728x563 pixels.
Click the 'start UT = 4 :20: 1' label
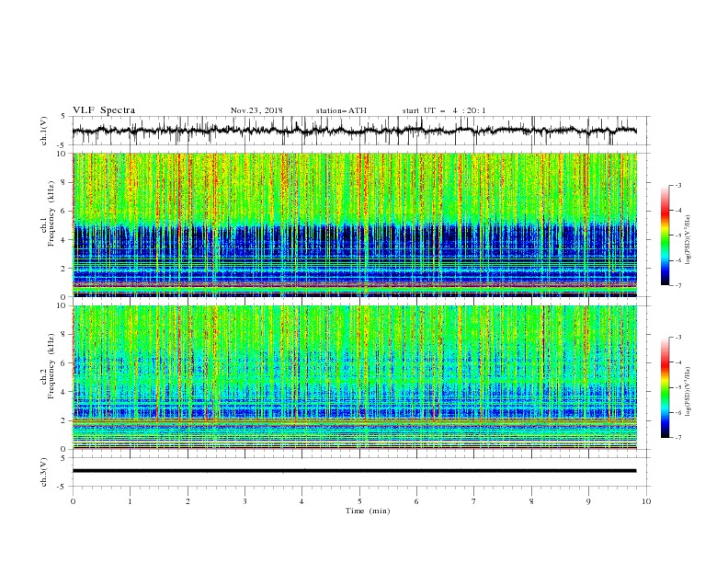[x=444, y=110]
